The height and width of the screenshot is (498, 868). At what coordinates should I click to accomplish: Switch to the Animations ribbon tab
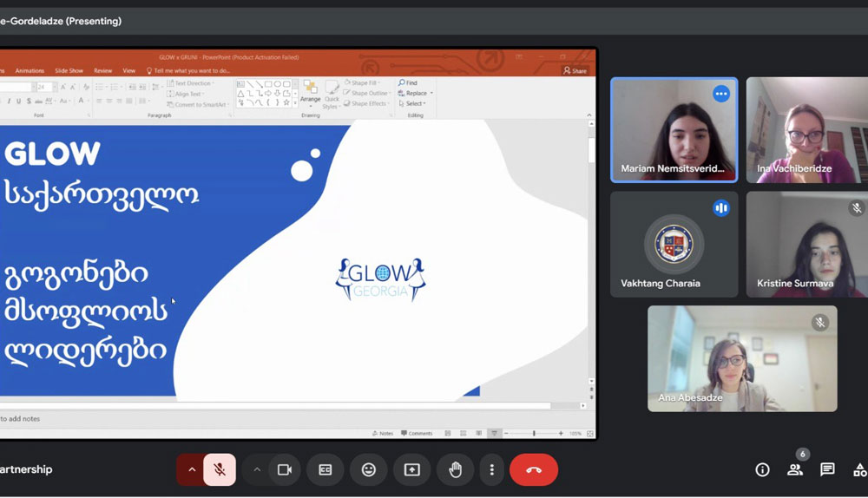(x=30, y=70)
